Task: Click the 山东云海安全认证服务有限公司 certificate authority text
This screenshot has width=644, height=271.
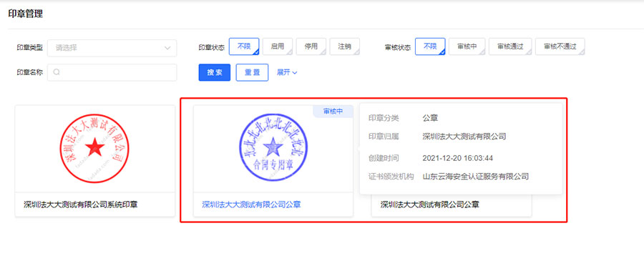Action: pyautogui.click(x=476, y=177)
